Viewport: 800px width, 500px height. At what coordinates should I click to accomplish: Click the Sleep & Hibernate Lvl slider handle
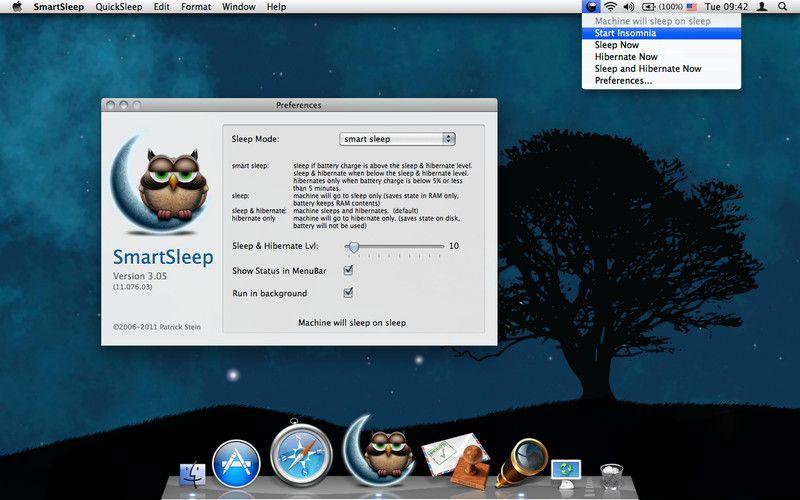354,247
